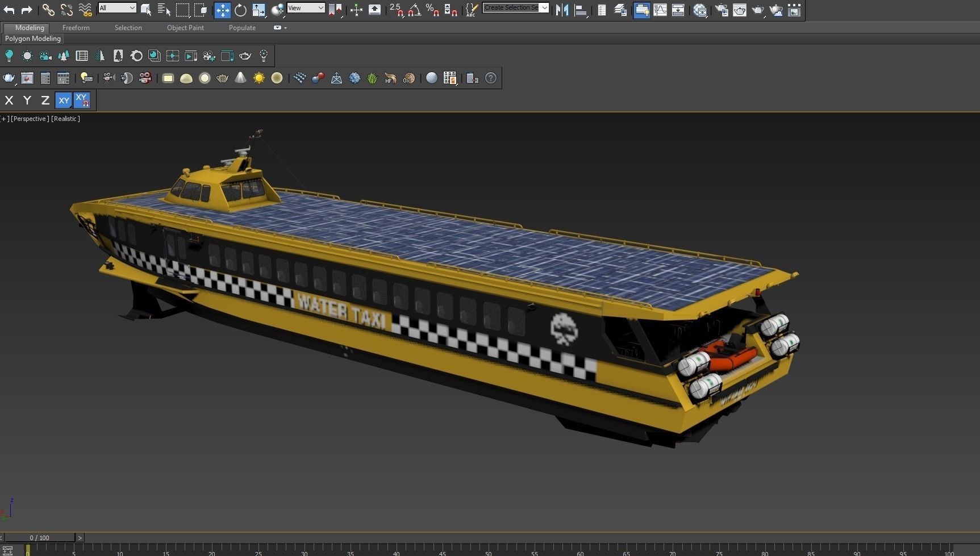Viewport: 980px width, 556px height.
Task: Open the help question mark icon
Action: click(491, 78)
